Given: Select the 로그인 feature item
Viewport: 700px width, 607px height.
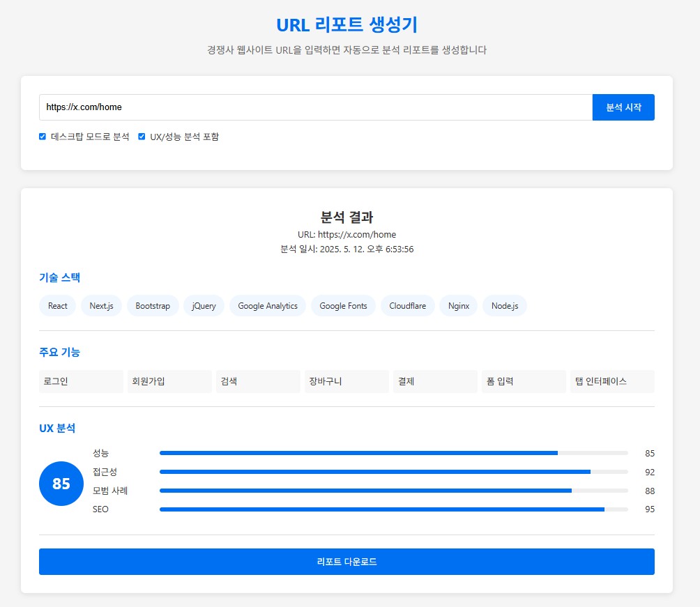Looking at the screenshot, I should coord(80,381).
